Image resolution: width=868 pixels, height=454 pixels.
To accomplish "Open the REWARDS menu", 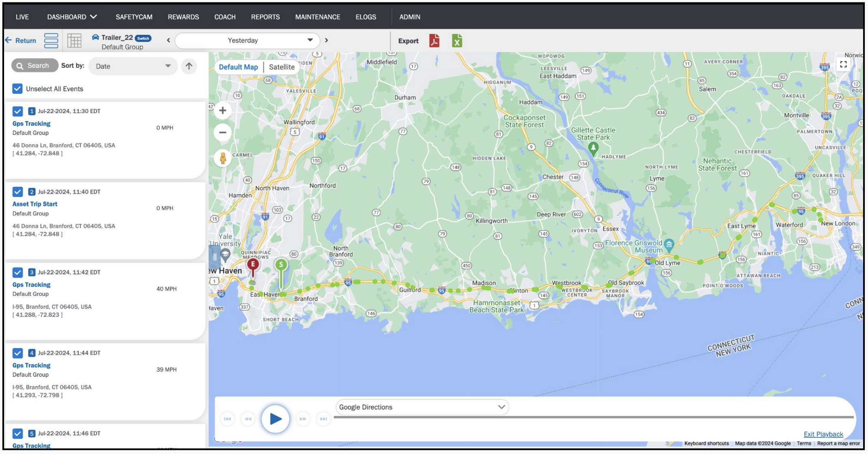I will pos(183,17).
